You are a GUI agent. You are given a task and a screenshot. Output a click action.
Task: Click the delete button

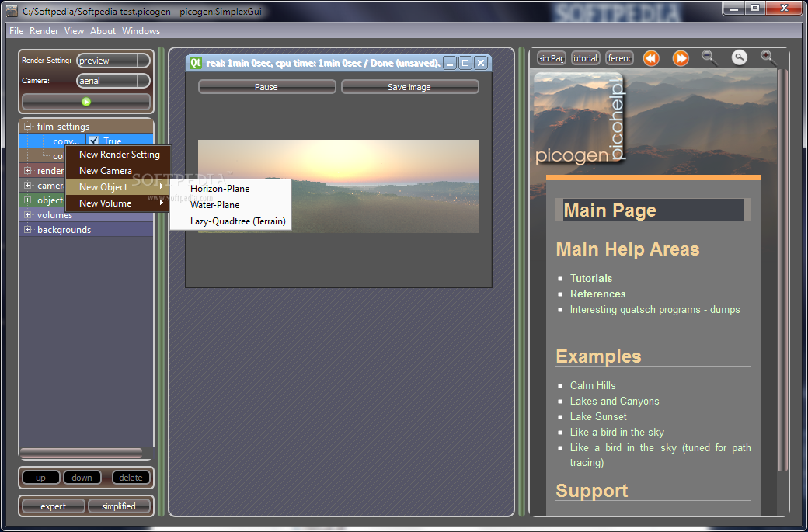coord(131,478)
